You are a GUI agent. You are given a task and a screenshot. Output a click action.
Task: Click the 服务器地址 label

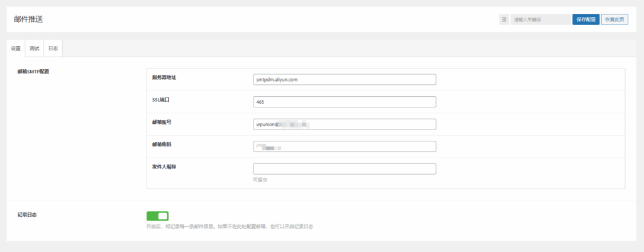[x=164, y=77]
